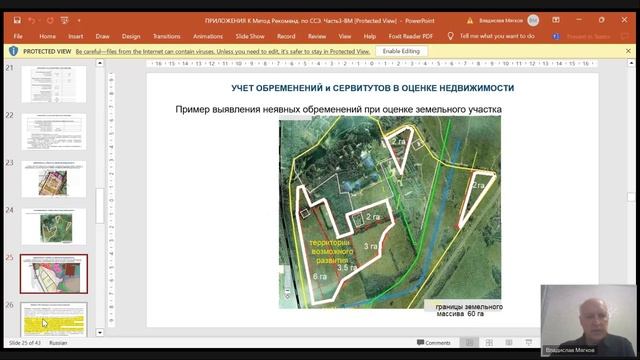Select slide 26 thumbnail

[54, 319]
